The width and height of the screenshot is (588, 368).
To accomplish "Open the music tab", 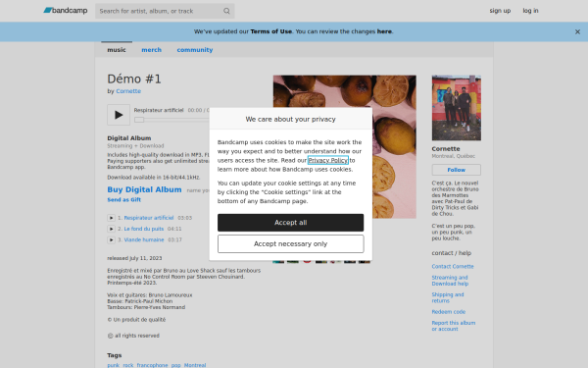I will [117, 50].
